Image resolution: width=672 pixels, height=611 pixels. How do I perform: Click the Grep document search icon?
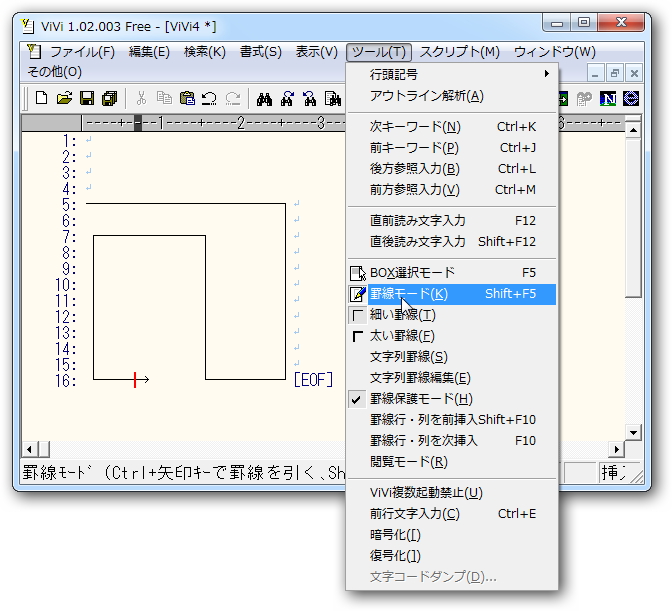point(333,99)
